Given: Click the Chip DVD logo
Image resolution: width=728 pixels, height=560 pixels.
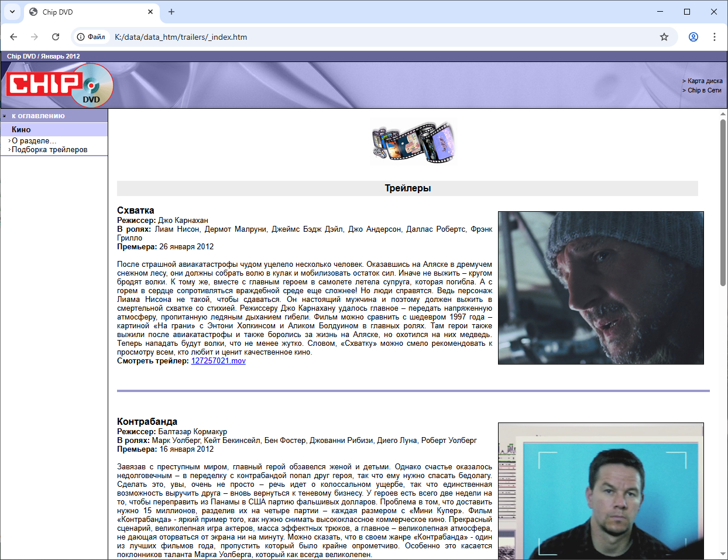Looking at the screenshot, I should click(x=60, y=85).
